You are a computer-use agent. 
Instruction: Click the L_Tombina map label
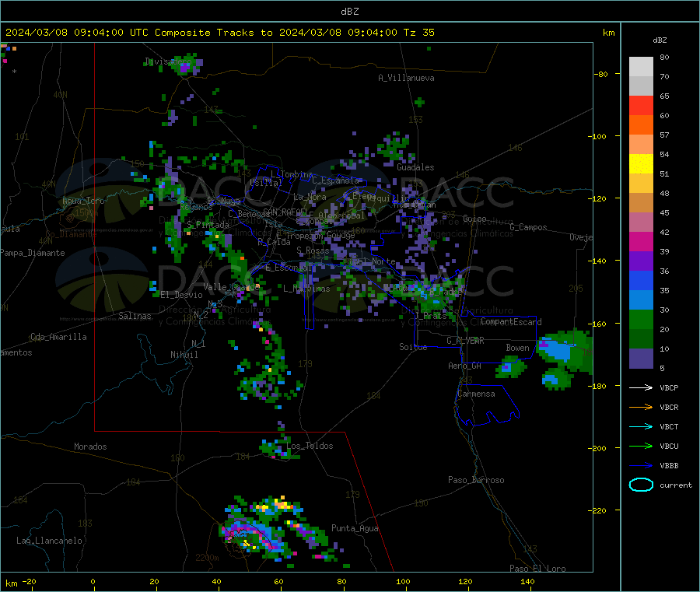(x=292, y=174)
